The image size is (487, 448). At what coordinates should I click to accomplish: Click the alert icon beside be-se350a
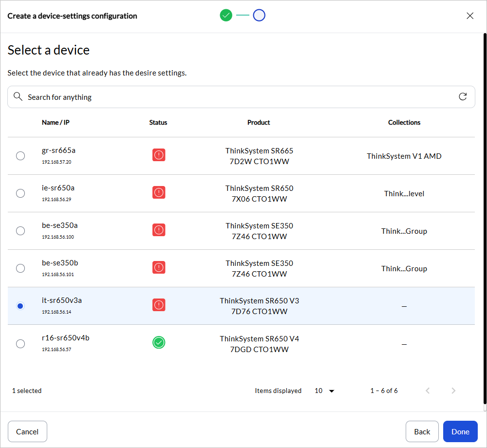(159, 230)
